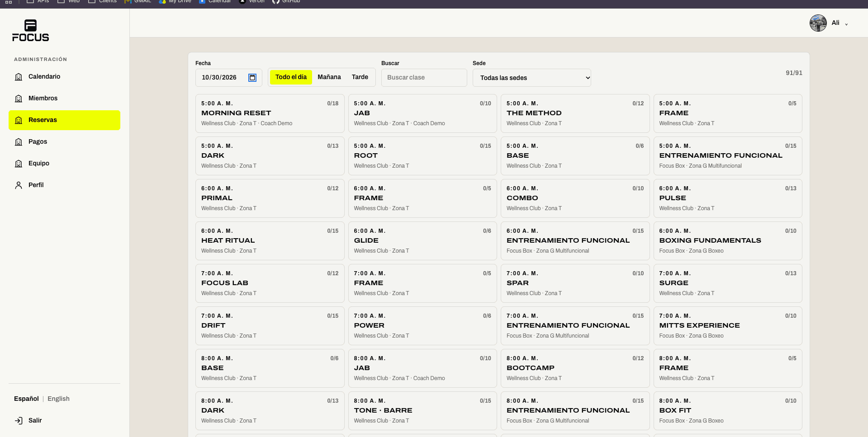The height and width of the screenshot is (437, 868).
Task: Click Salir to log out
Action: click(x=64, y=421)
